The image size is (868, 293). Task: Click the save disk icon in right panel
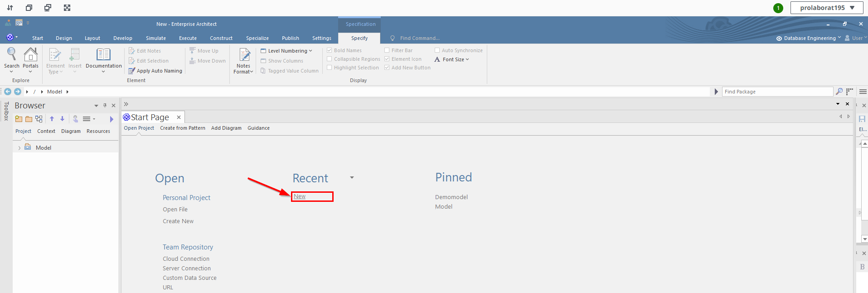point(863,119)
